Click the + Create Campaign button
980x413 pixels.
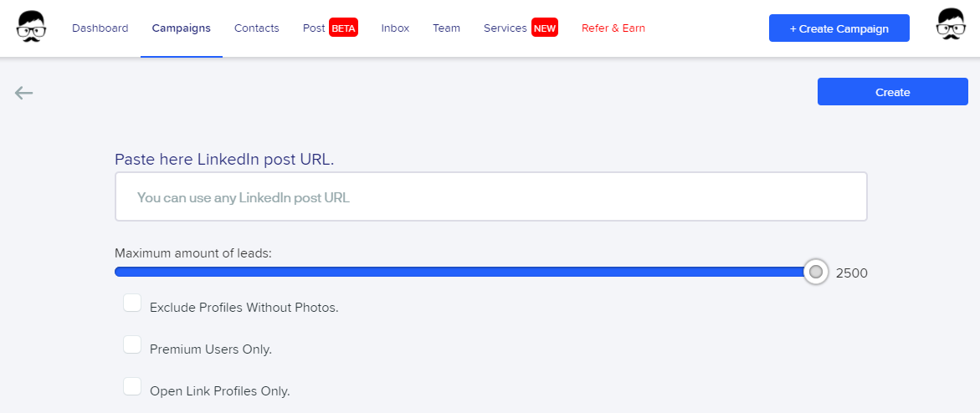(839, 28)
